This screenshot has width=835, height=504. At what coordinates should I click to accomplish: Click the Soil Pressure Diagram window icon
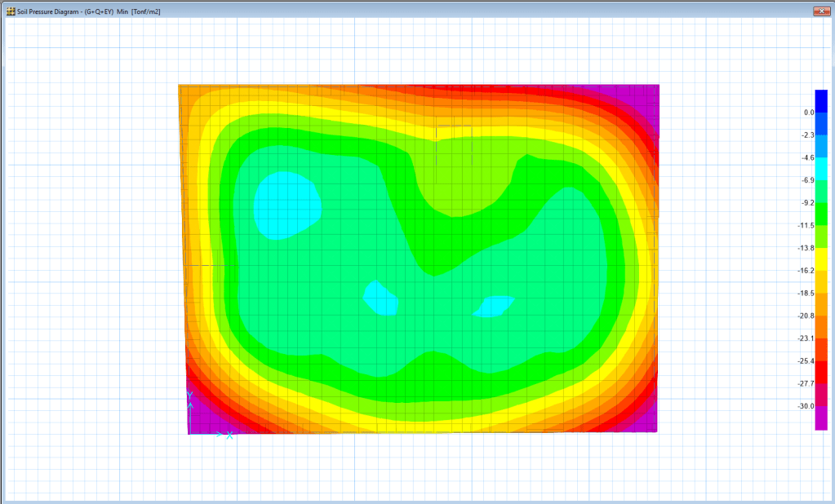[x=10, y=12]
